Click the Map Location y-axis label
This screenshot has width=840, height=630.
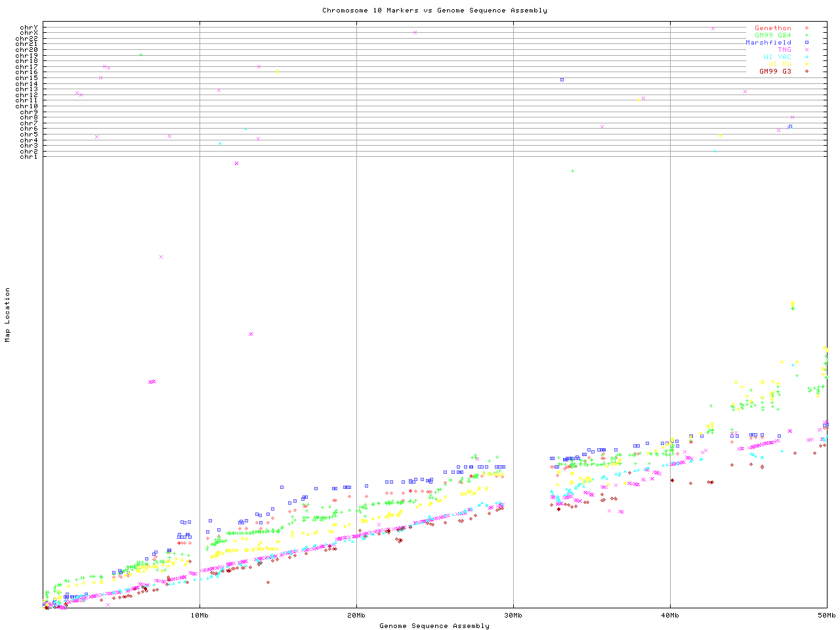pos(8,315)
